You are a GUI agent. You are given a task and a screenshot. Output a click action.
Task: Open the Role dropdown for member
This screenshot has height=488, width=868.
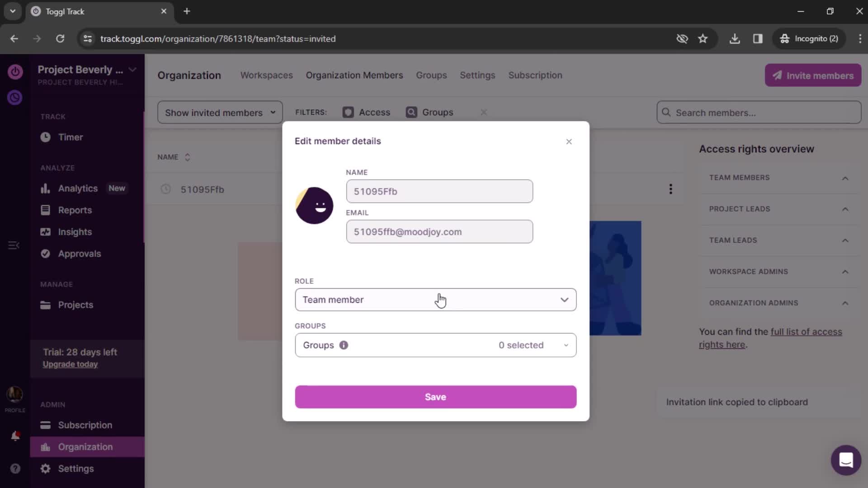pyautogui.click(x=436, y=299)
